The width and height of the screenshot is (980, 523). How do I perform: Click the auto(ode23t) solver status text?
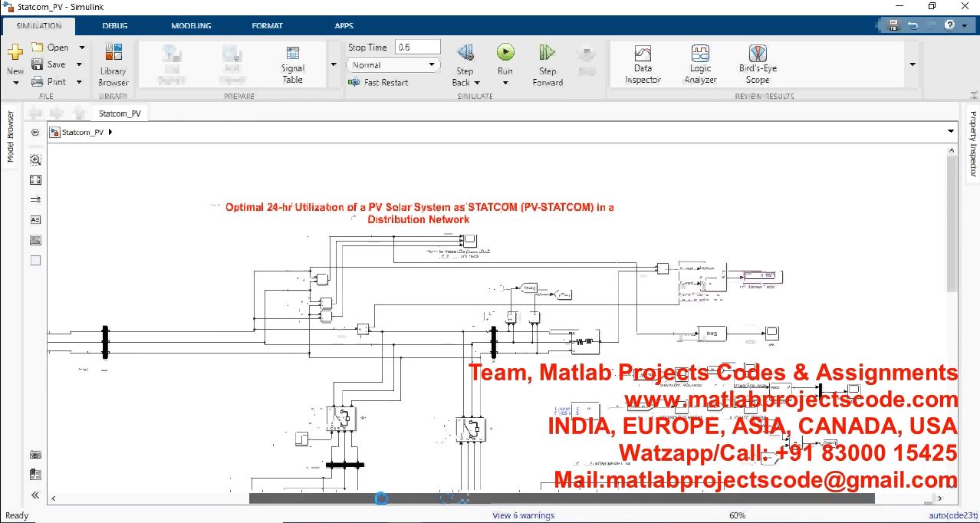tap(952, 515)
